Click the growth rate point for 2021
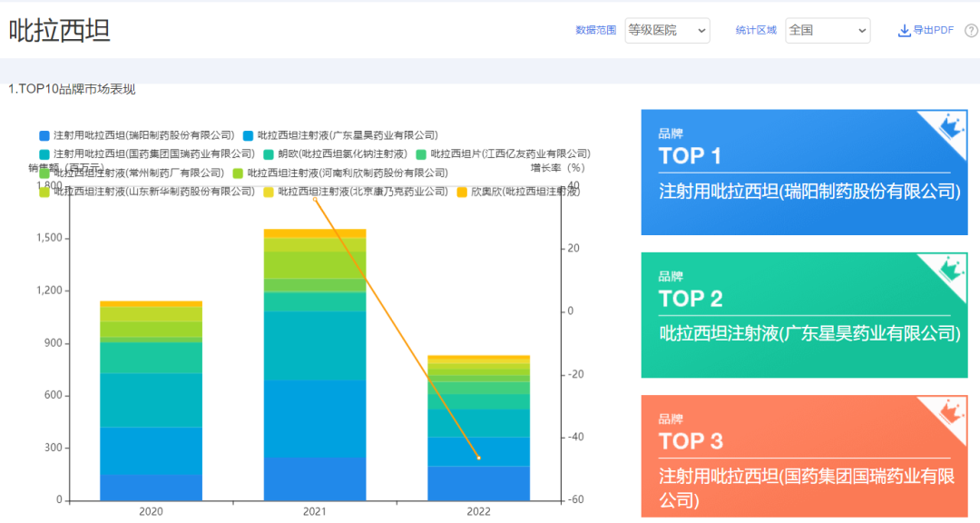 point(315,199)
